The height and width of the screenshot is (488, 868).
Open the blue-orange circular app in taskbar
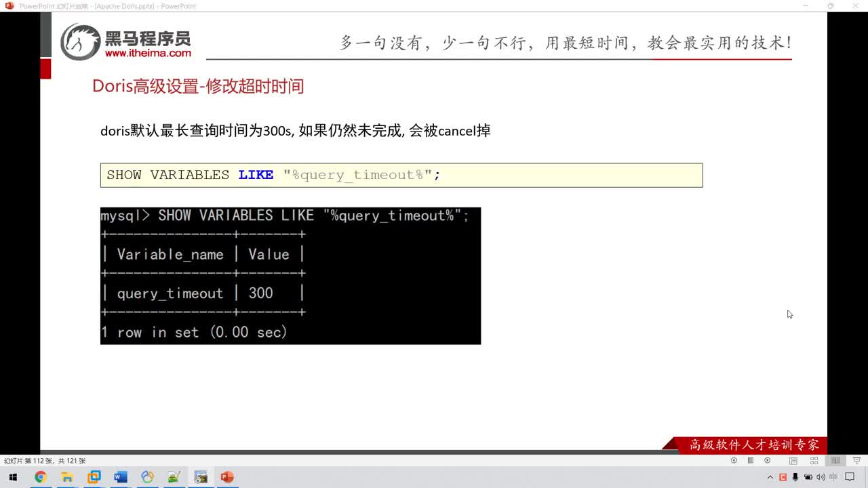[147, 477]
